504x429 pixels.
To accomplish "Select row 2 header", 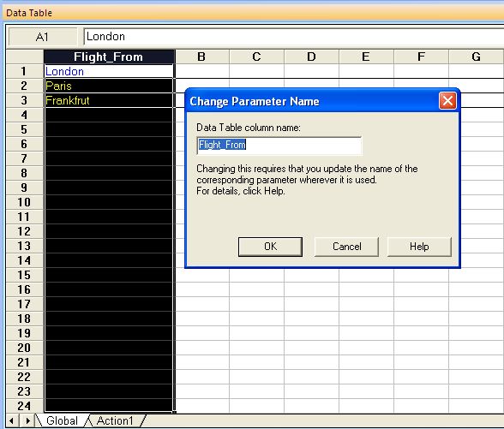I will tap(24, 86).
